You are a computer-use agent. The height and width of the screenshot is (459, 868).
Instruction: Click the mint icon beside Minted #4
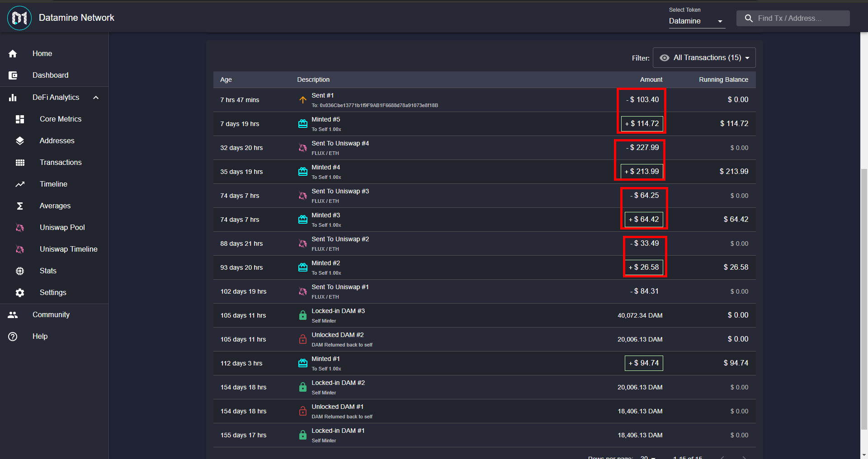pyautogui.click(x=303, y=172)
